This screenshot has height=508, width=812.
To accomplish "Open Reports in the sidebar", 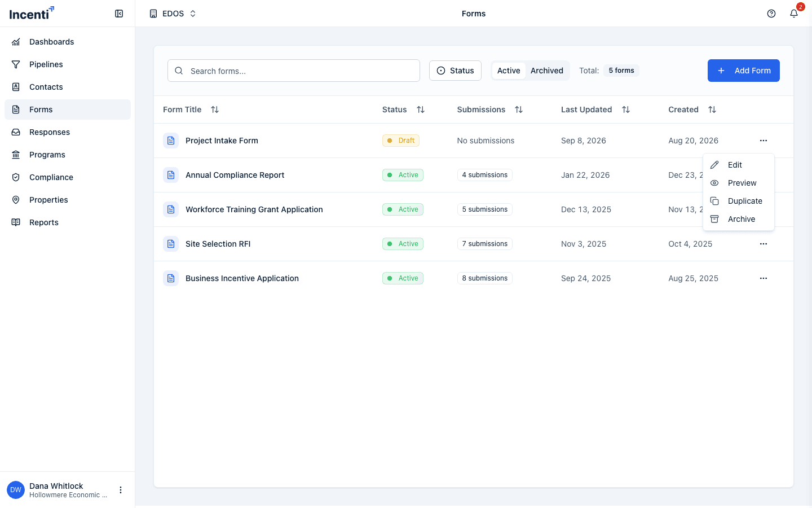I will pos(68,222).
